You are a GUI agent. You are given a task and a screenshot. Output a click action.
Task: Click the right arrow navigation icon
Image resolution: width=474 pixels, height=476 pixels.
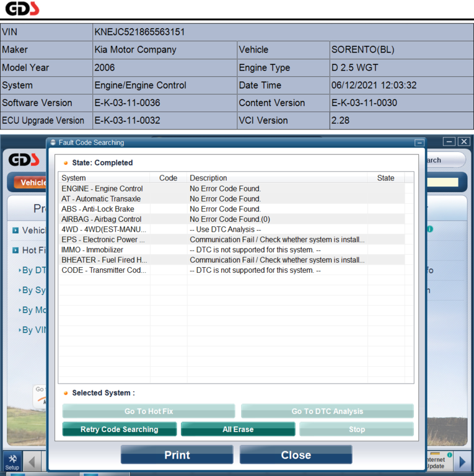(x=462, y=462)
